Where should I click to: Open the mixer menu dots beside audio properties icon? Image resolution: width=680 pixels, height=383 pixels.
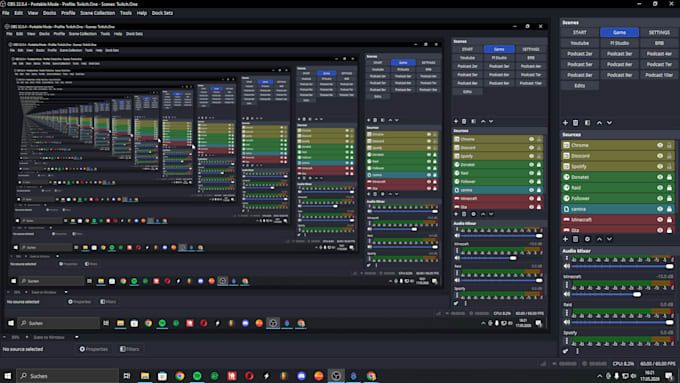click(577, 351)
